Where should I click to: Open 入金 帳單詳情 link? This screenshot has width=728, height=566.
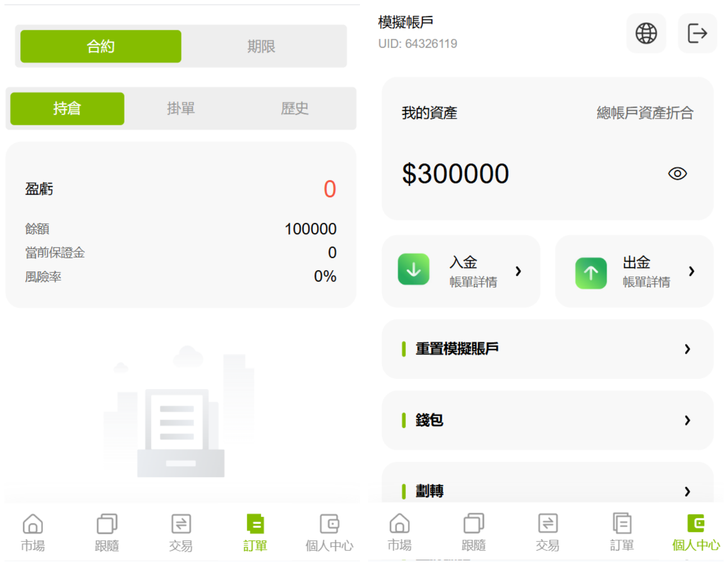click(473, 282)
